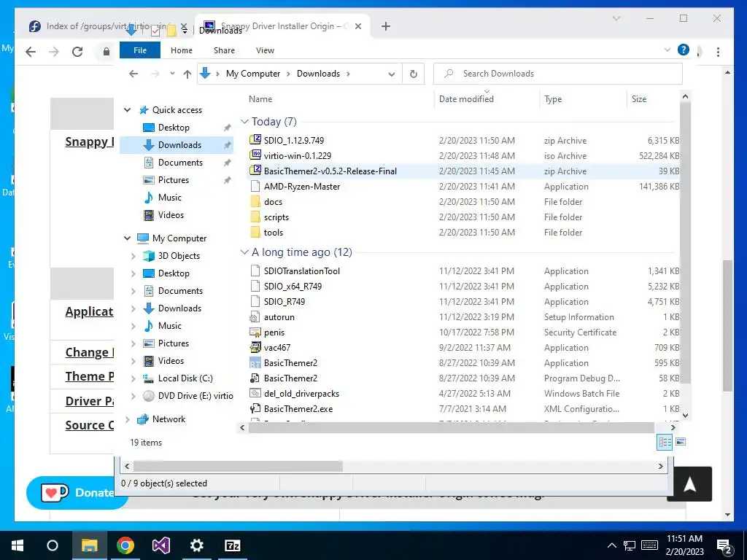Expand the 3D Objects tree node

[x=133, y=256]
